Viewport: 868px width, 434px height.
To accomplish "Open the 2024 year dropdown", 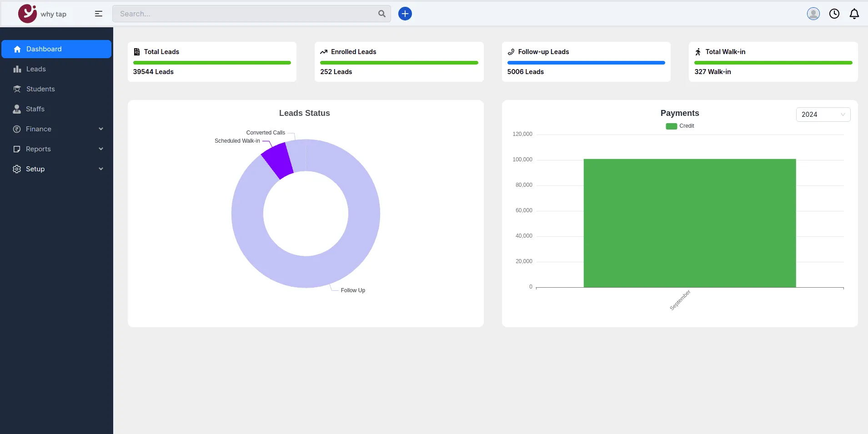I will click(x=823, y=115).
